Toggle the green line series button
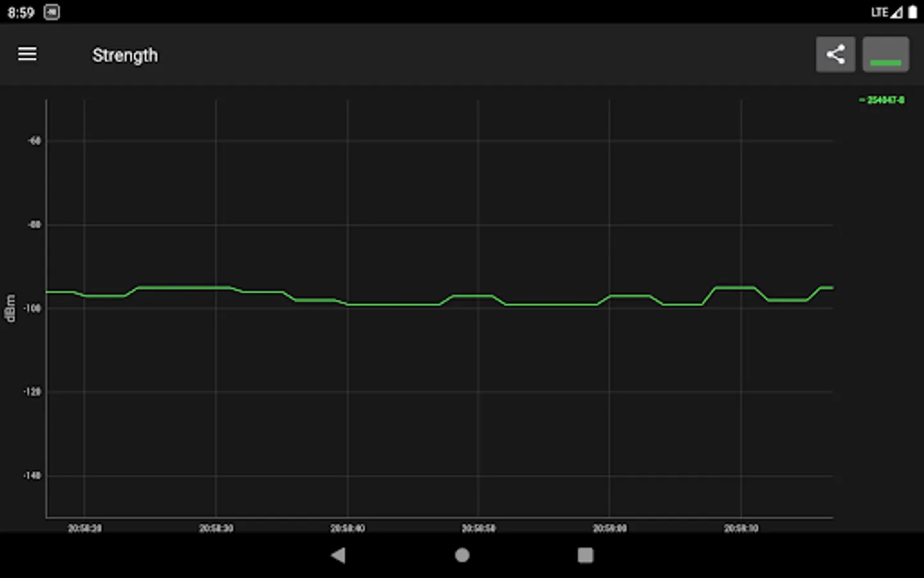Screen dimensions: 924x578 (886, 55)
